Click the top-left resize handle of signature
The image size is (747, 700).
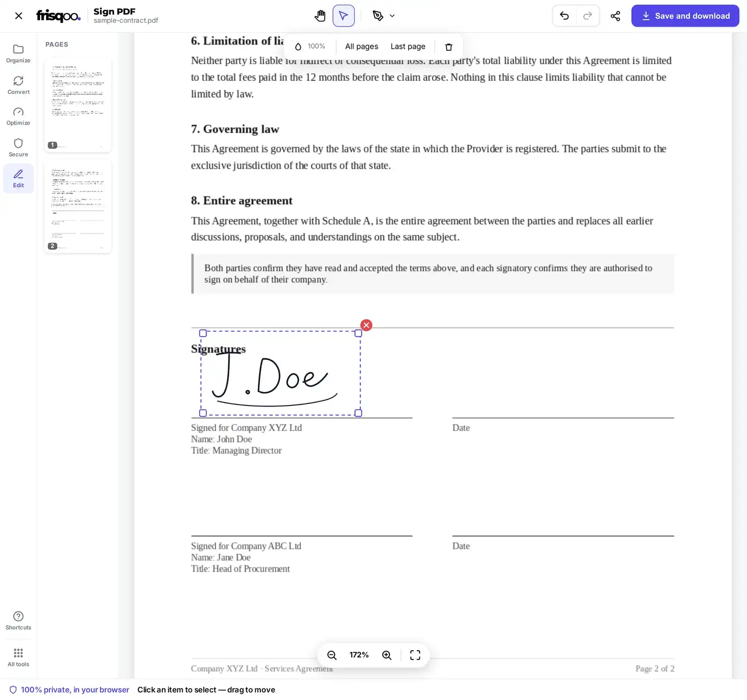[203, 333]
